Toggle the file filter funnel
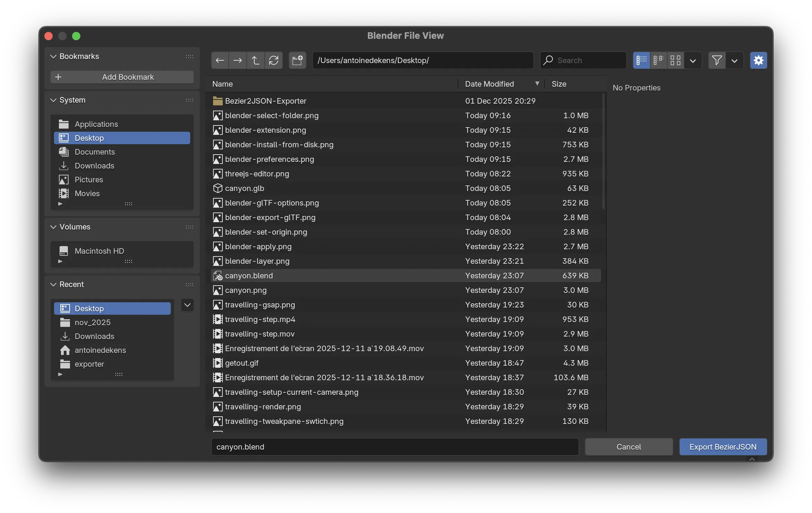 717,60
